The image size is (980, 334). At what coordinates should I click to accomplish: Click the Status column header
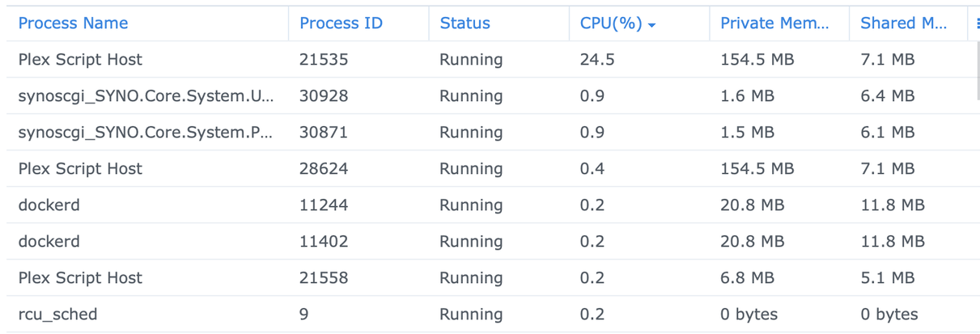coord(465,23)
